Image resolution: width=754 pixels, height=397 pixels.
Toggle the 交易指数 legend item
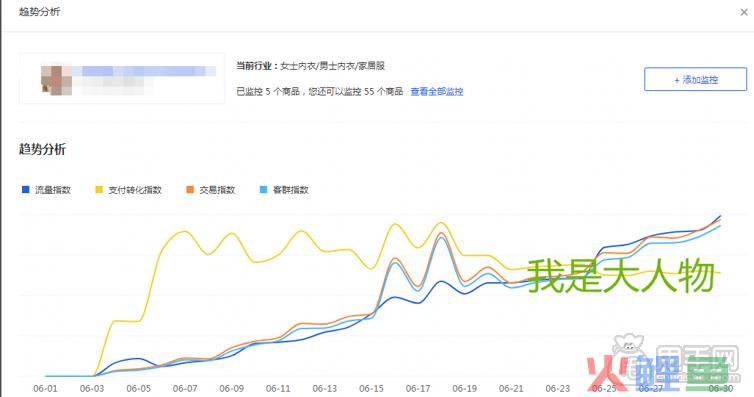pyautogui.click(x=211, y=190)
